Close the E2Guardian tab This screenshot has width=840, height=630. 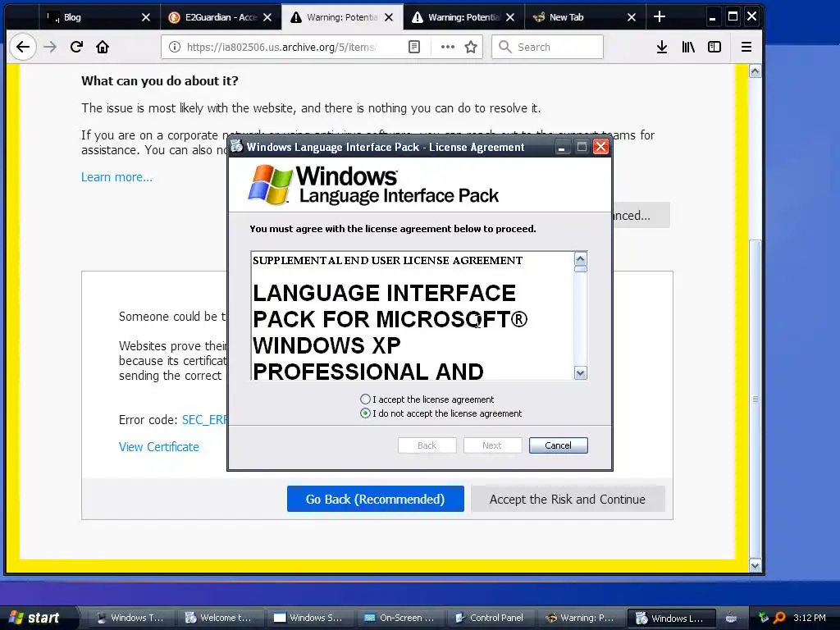point(267,17)
